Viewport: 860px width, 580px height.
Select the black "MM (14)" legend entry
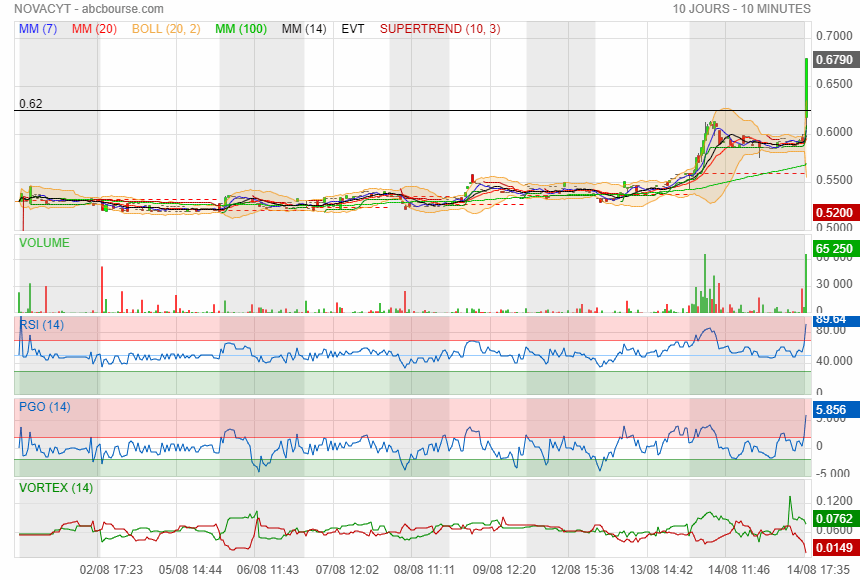tap(304, 29)
